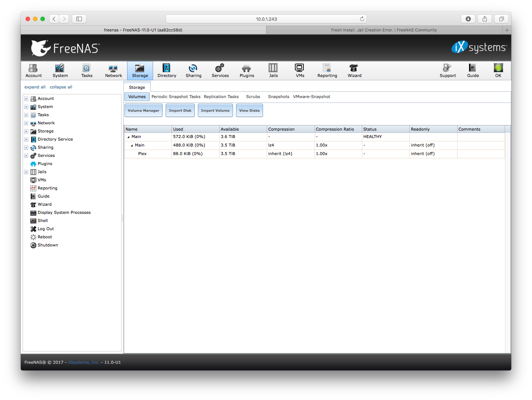Viewport: 532px width, 400px height.
Task: Expand the Storage tree node
Action: click(26, 131)
